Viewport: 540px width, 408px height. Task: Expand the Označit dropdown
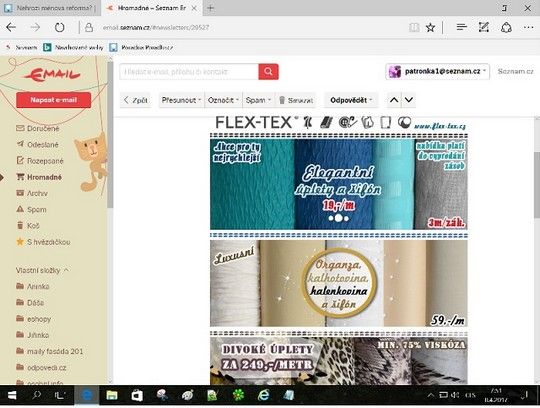click(x=223, y=100)
